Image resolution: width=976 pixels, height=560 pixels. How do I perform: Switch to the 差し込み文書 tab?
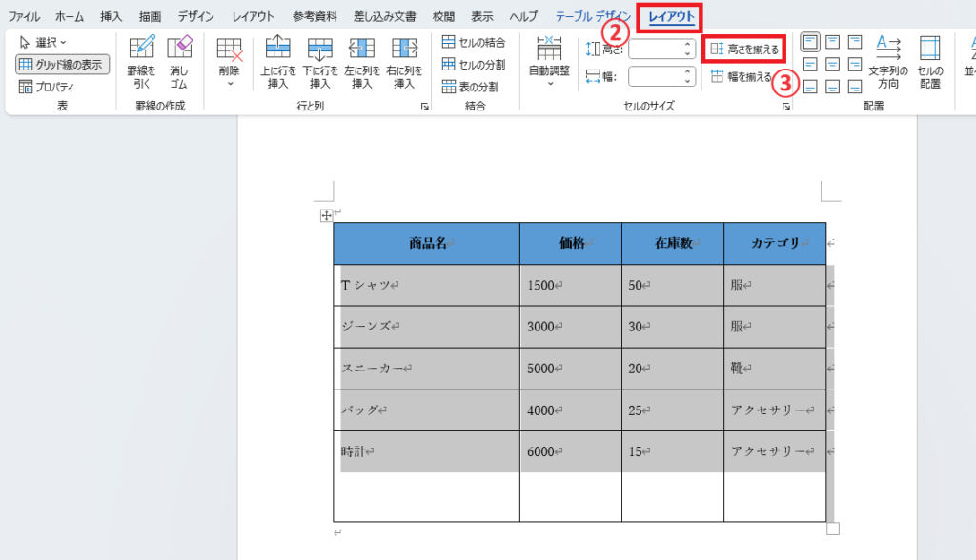(385, 17)
